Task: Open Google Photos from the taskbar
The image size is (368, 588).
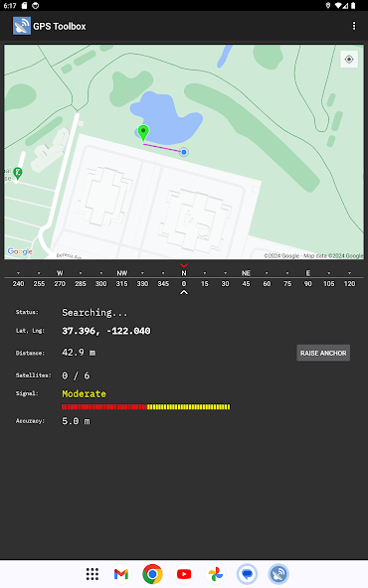Action: point(216,574)
